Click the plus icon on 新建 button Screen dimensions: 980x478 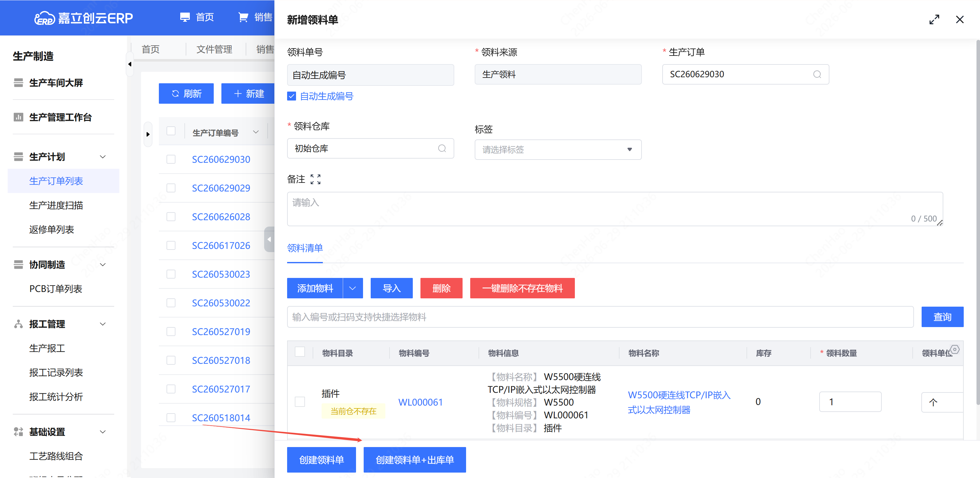pos(238,93)
